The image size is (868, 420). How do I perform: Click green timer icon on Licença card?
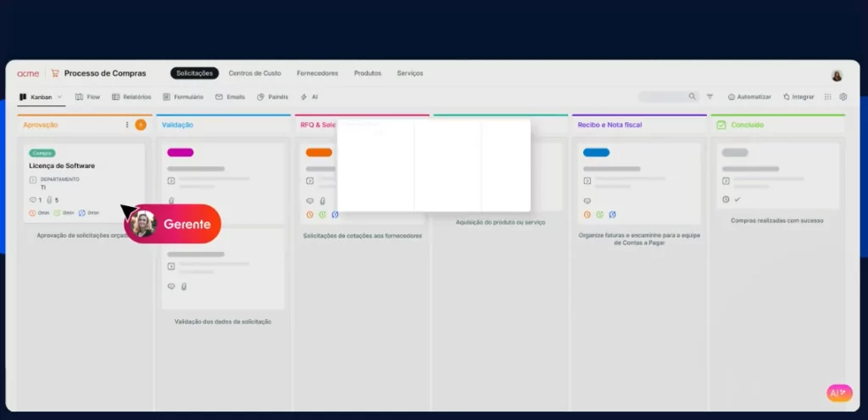click(x=57, y=213)
